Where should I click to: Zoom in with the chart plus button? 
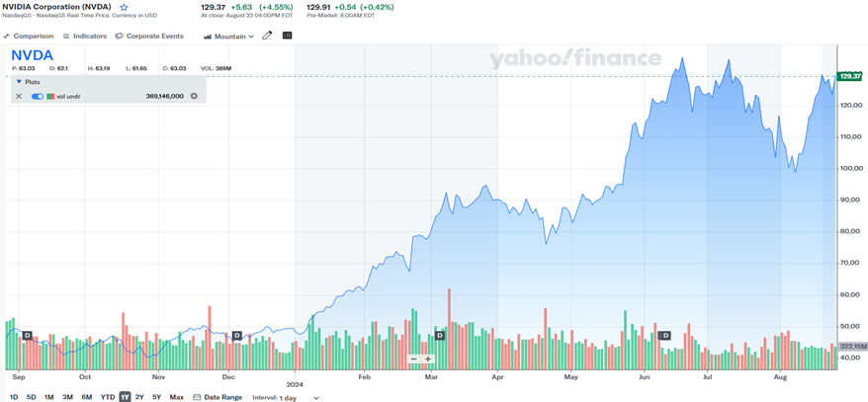click(428, 360)
